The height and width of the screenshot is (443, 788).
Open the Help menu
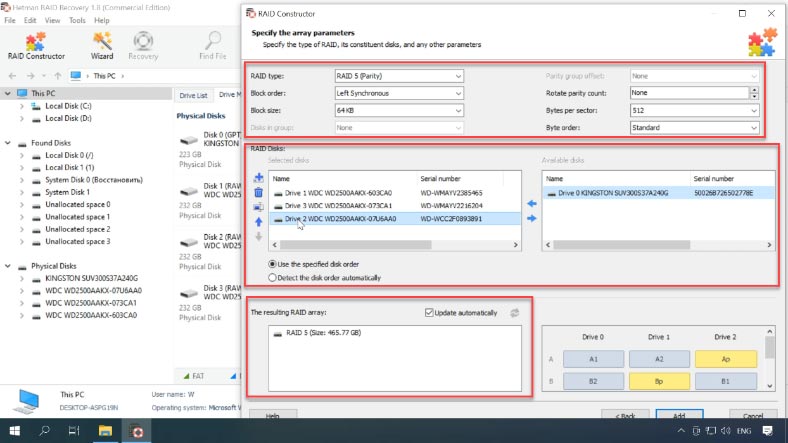point(102,21)
